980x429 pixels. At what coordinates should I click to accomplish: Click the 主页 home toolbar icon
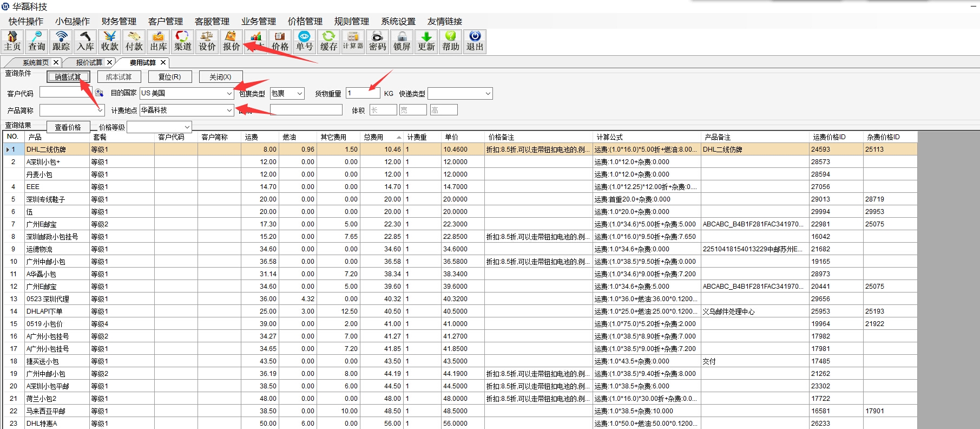coord(12,41)
